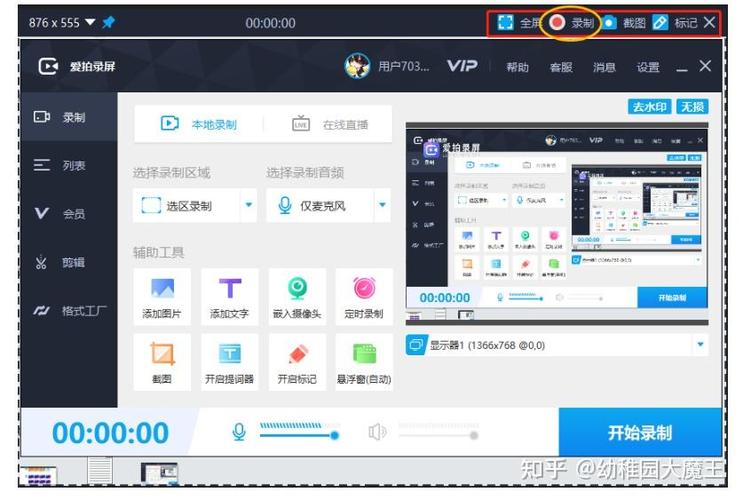Toggle the microphone icon at bottom
743x500 pixels.
point(239,432)
